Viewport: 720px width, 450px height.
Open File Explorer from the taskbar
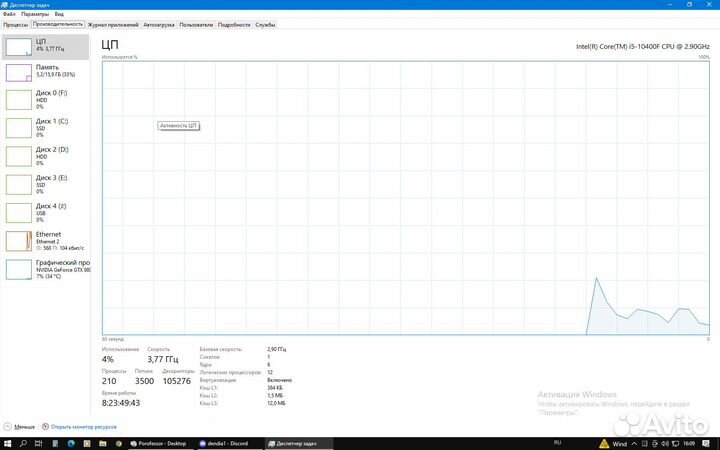pyautogui.click(x=102, y=444)
